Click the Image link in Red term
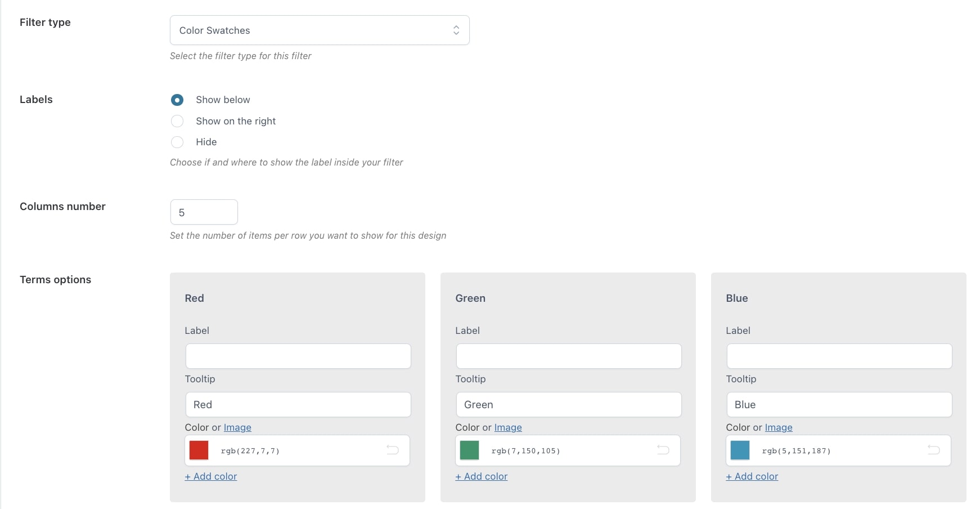The height and width of the screenshot is (509, 980). (x=237, y=427)
